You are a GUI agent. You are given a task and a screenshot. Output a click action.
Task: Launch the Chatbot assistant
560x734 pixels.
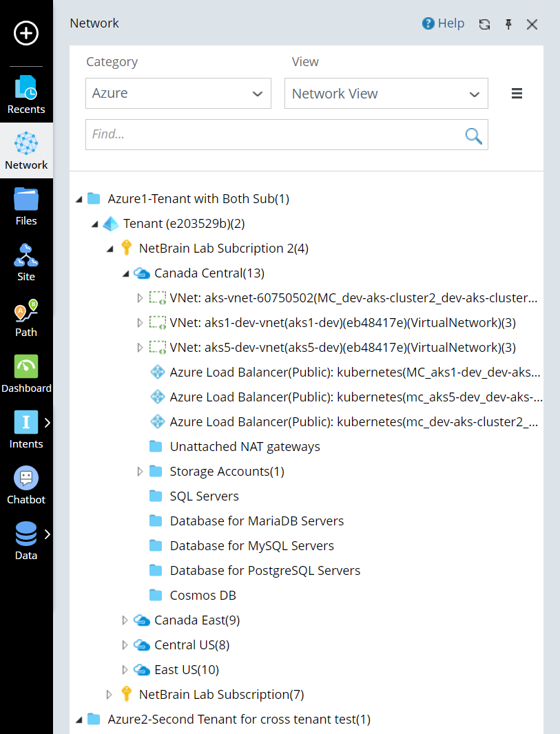(26, 485)
